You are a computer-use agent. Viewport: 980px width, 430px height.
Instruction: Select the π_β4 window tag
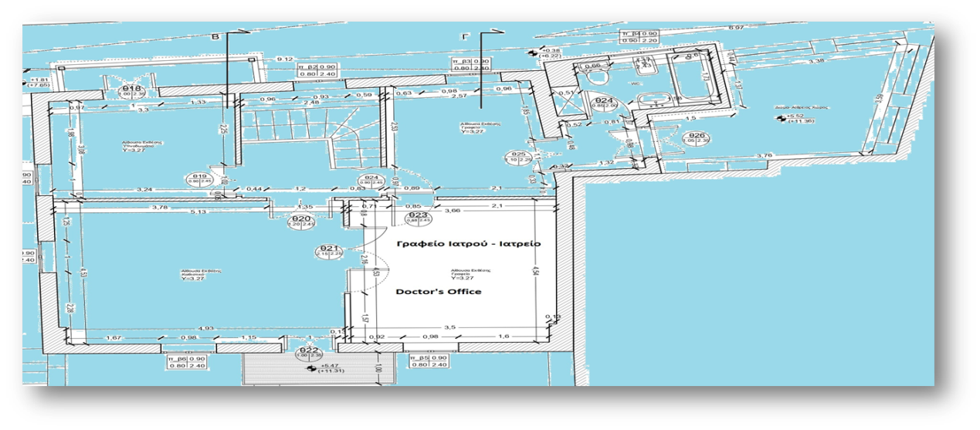639,38
